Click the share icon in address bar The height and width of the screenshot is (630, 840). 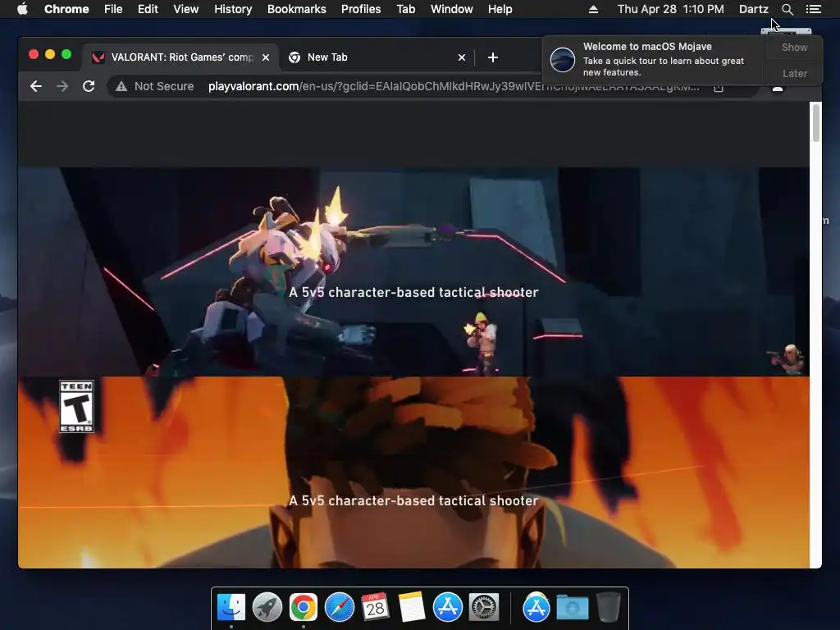(719, 87)
